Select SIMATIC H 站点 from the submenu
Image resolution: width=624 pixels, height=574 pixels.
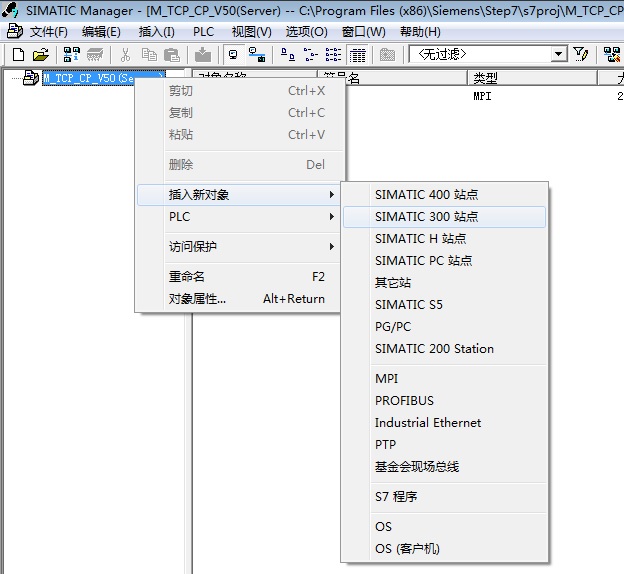[x=444, y=239]
